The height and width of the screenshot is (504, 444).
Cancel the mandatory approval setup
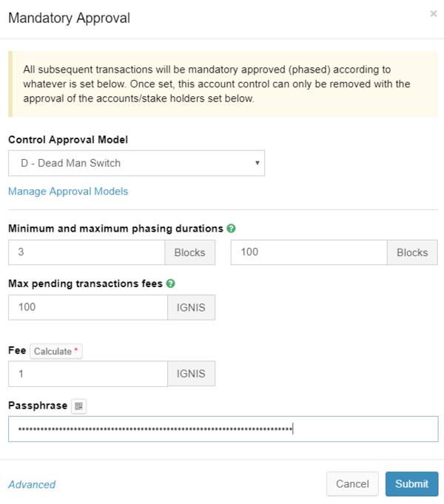click(x=352, y=484)
